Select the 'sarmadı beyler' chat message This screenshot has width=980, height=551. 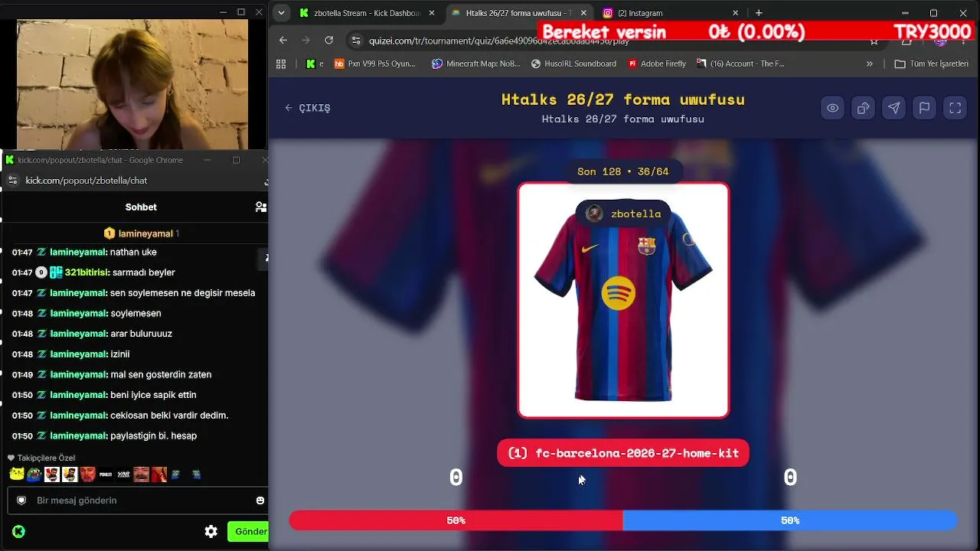pyautogui.click(x=145, y=272)
